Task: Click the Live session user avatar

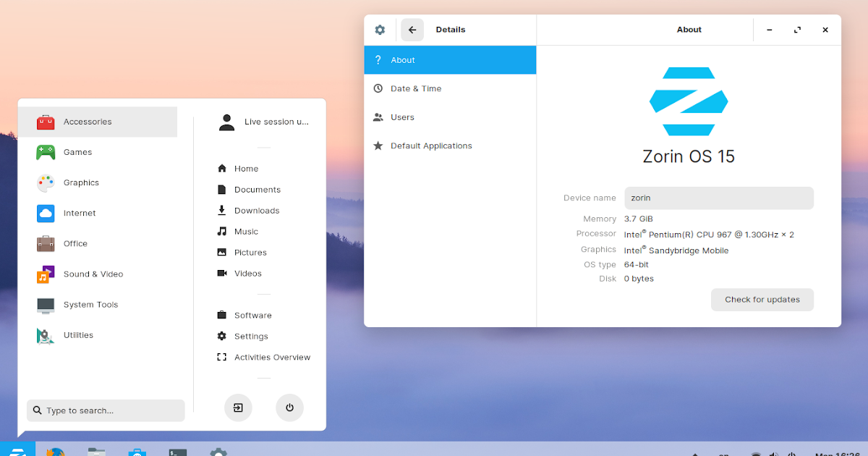Action: click(x=226, y=122)
